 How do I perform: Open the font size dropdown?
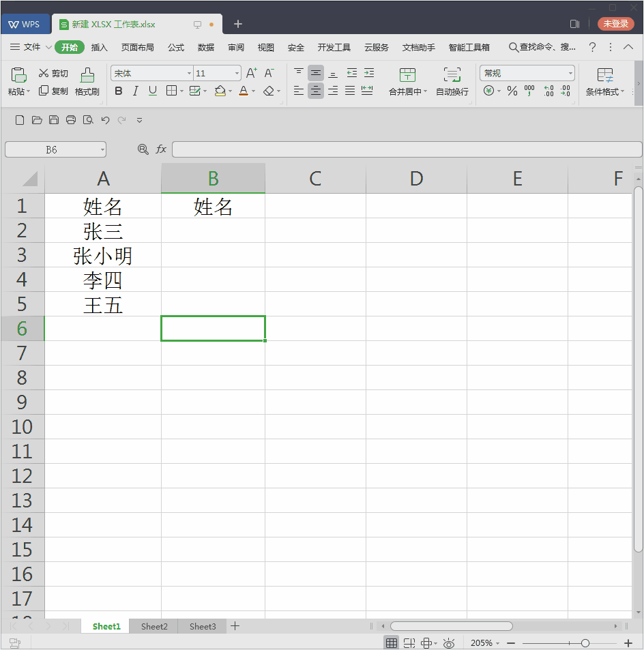tap(237, 74)
